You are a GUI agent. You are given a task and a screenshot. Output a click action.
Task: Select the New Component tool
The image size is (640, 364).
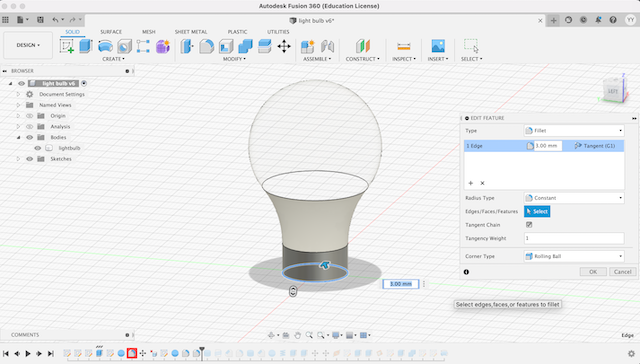[x=308, y=46]
